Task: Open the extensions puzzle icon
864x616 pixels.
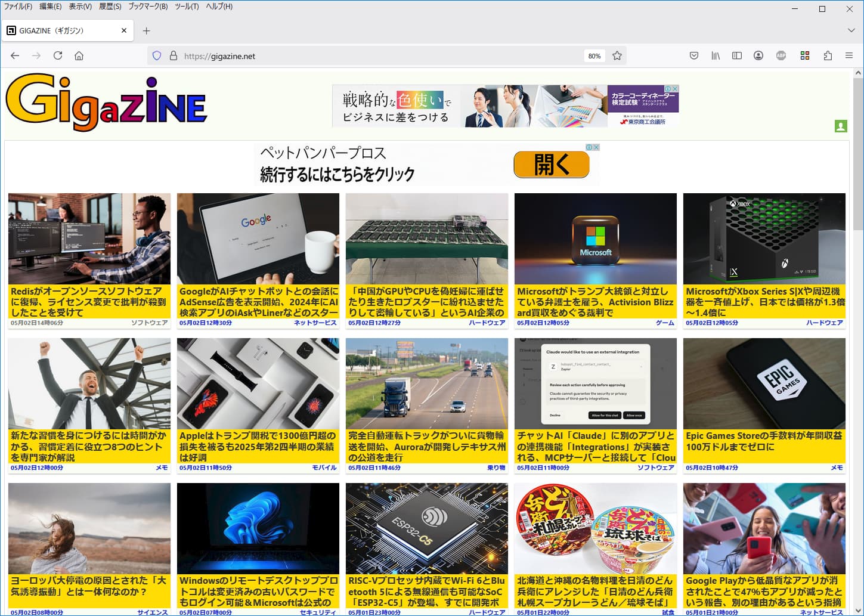Action: point(828,55)
